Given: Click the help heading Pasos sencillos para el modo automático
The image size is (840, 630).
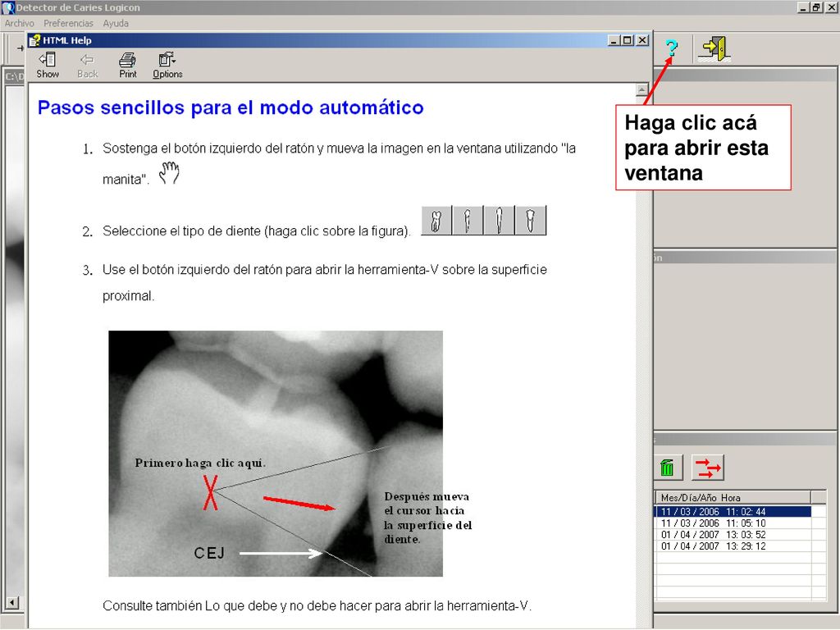Looking at the screenshot, I should pos(231,107).
